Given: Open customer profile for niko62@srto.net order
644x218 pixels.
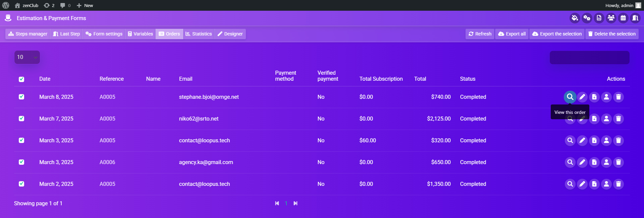Looking at the screenshot, I should tap(606, 119).
